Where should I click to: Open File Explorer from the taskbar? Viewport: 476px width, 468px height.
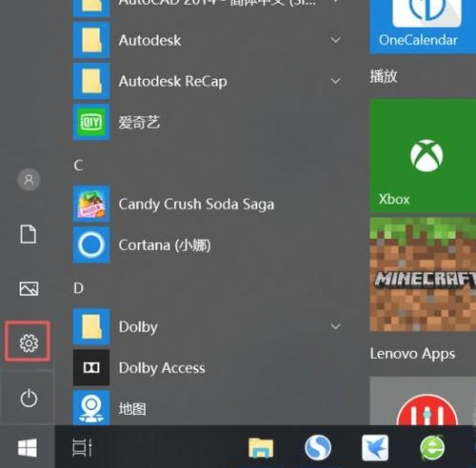(261, 447)
